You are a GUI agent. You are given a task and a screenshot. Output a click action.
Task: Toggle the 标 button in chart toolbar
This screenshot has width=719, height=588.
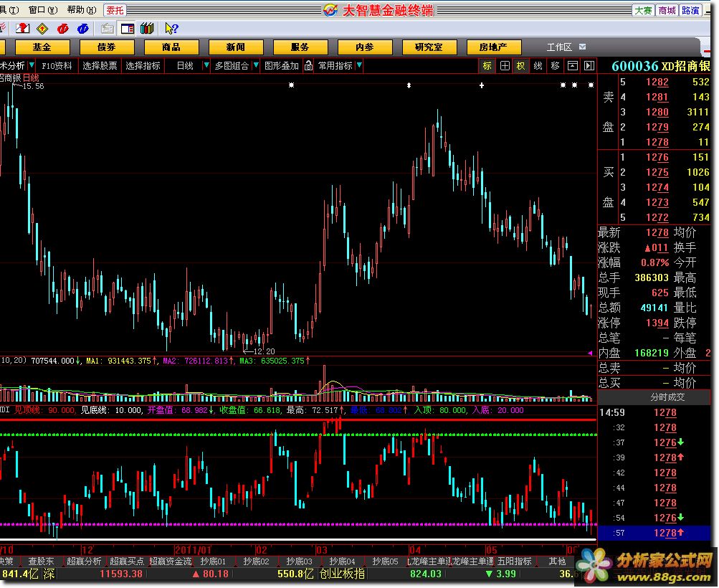point(487,65)
